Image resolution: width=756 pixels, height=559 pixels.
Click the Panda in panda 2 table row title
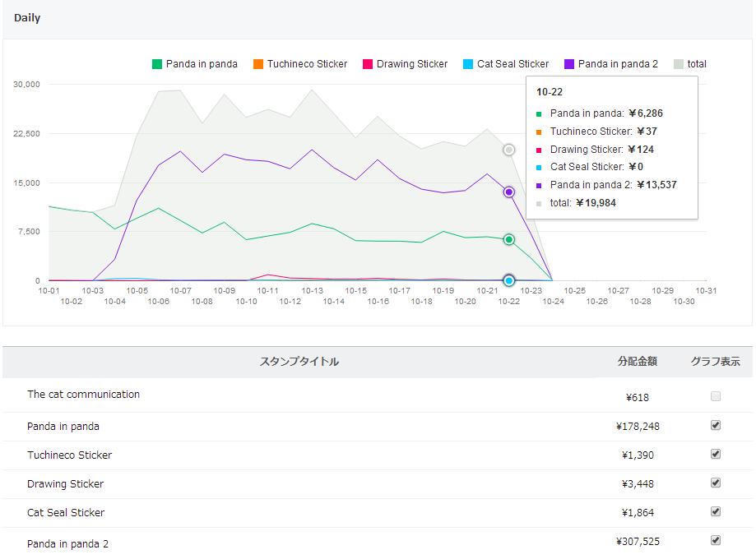pyautogui.click(x=67, y=543)
